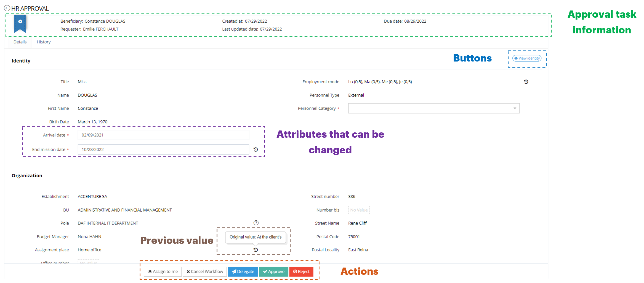Viewport: 644px width, 283px height.
Task: Click the Arrival date input field
Action: tap(163, 135)
